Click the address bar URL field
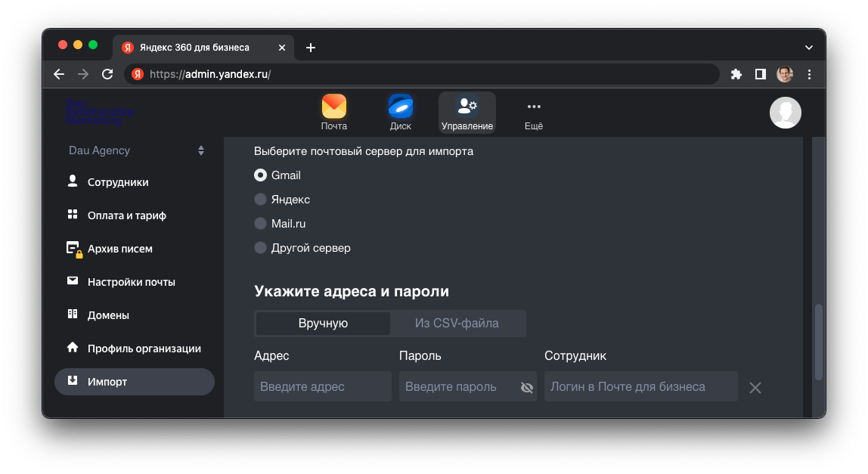The height and width of the screenshot is (474, 868). click(422, 74)
